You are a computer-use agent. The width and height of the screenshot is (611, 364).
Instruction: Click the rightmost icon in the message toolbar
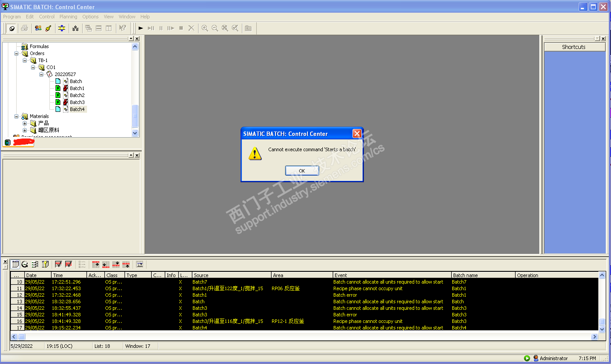(x=140, y=264)
